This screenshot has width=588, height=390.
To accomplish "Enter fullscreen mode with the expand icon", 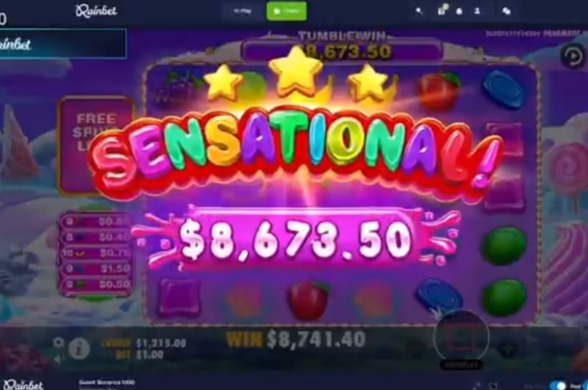I will click(x=477, y=386).
